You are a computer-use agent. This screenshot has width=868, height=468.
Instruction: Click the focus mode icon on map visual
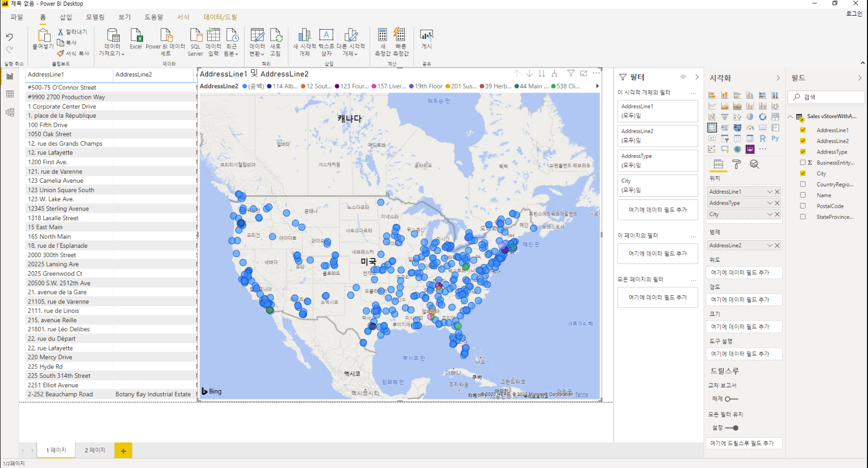(x=583, y=73)
